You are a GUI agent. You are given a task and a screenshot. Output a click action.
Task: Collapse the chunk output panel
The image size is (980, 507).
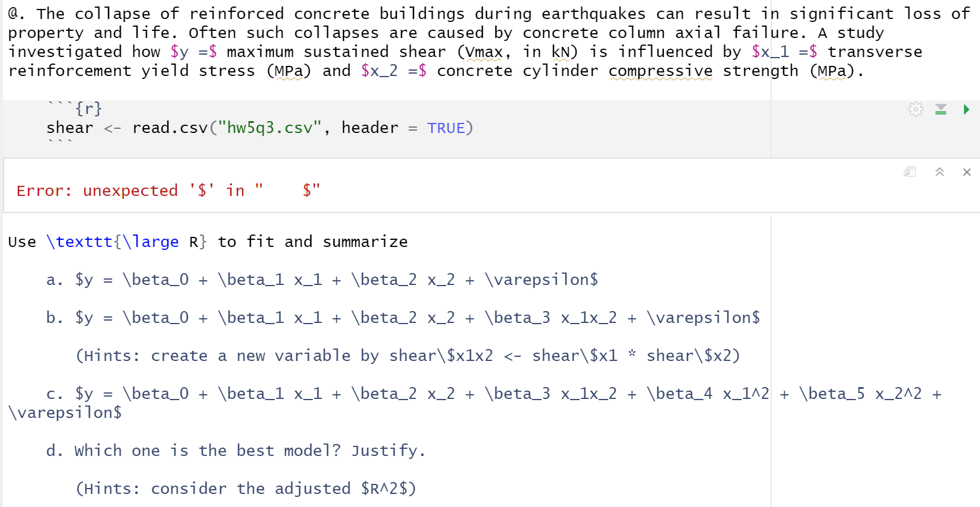pyautogui.click(x=940, y=172)
